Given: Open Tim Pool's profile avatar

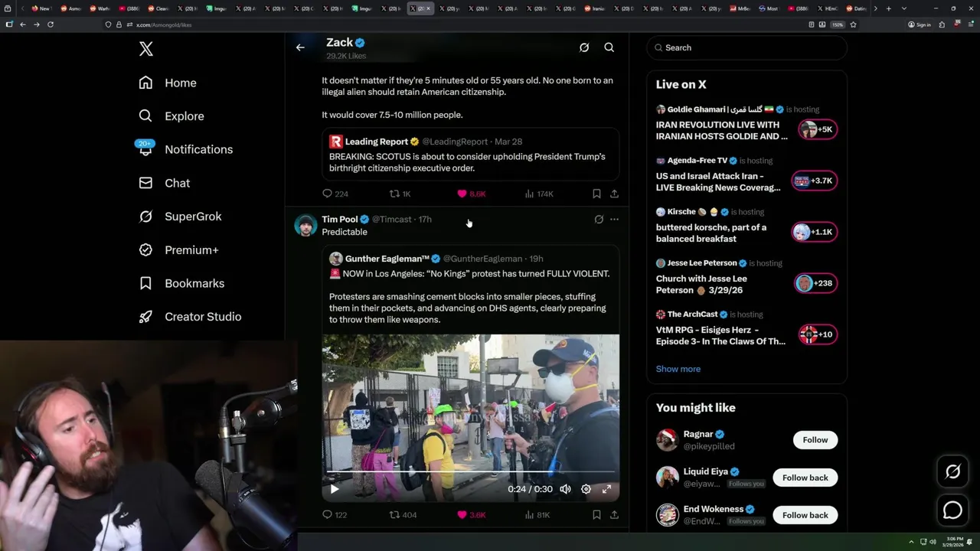Looking at the screenshot, I should pos(305,225).
